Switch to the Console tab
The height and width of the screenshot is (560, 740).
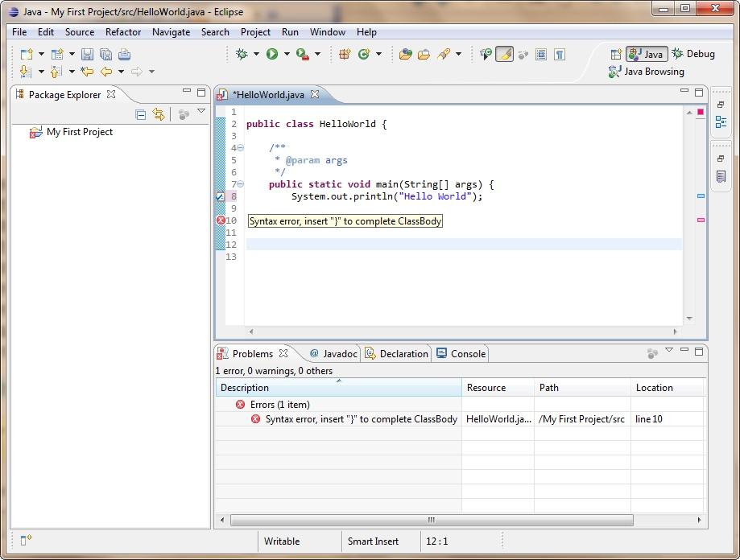tap(461, 353)
